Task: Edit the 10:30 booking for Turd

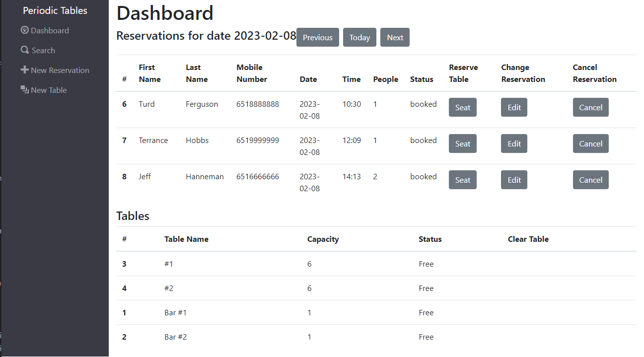Action: pyautogui.click(x=514, y=107)
